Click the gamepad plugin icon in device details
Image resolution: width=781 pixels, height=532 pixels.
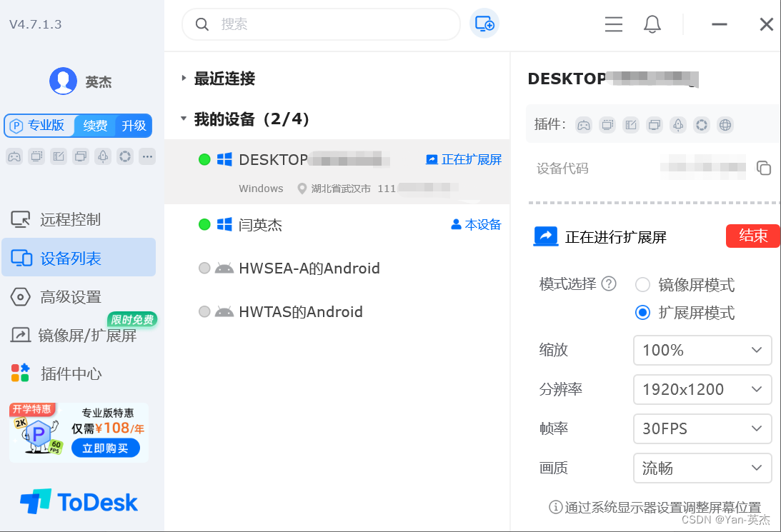click(x=584, y=125)
